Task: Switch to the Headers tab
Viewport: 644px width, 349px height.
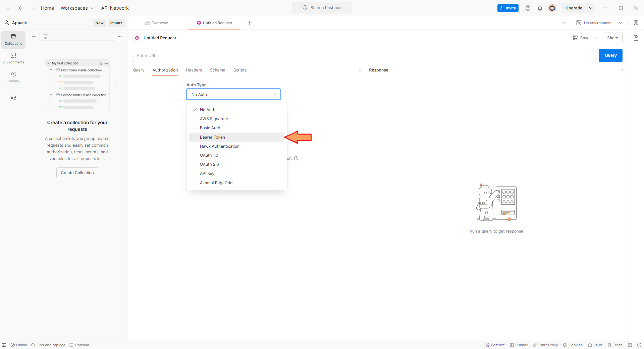Action: click(194, 70)
